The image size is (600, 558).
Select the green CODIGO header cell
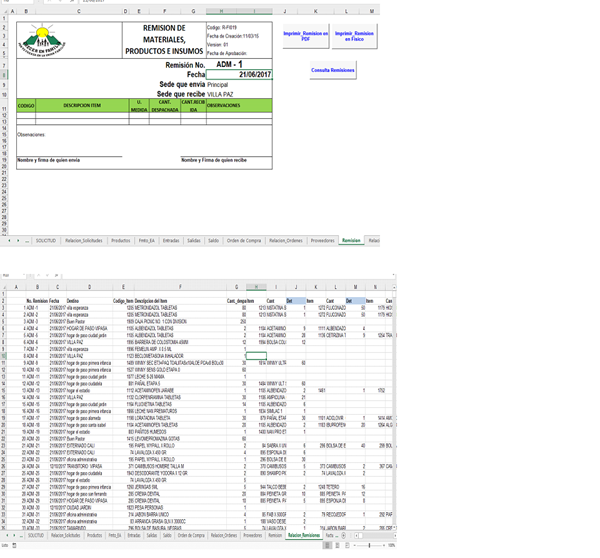[26, 106]
